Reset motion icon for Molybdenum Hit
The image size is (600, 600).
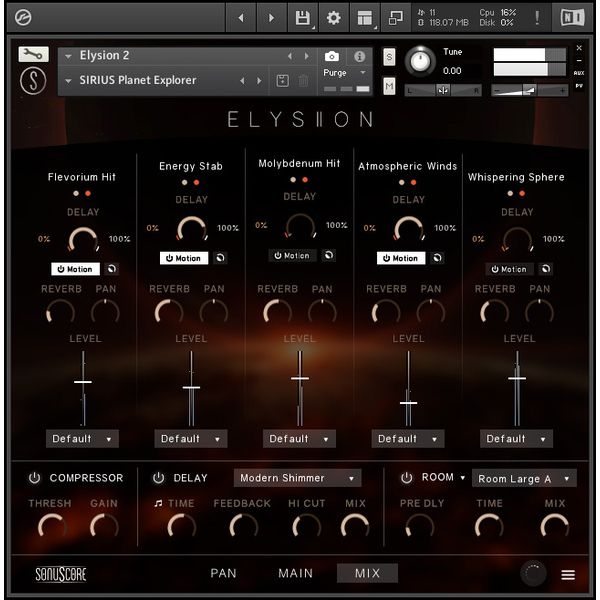329,255
